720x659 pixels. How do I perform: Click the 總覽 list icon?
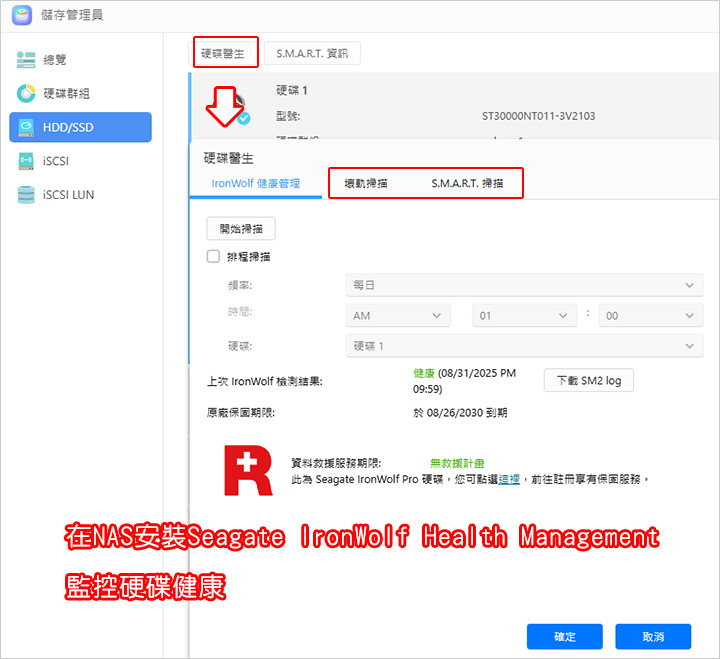pyautogui.click(x=26, y=60)
